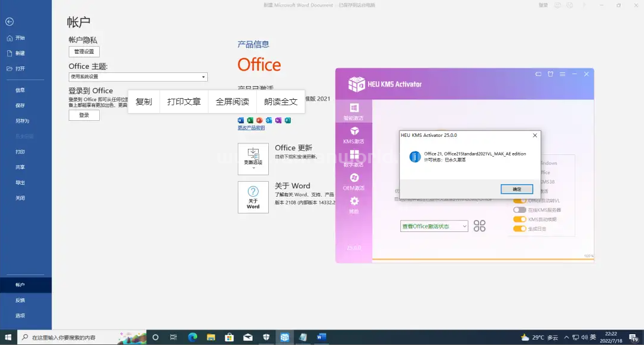The image size is (644, 345).
Task: Click 登录 in Word's title bar
Action: point(543,5)
